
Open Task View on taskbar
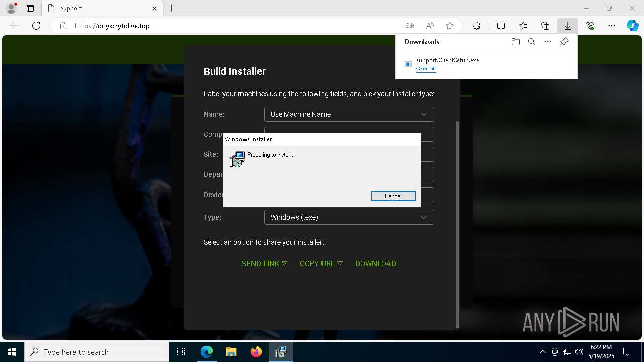point(181,352)
